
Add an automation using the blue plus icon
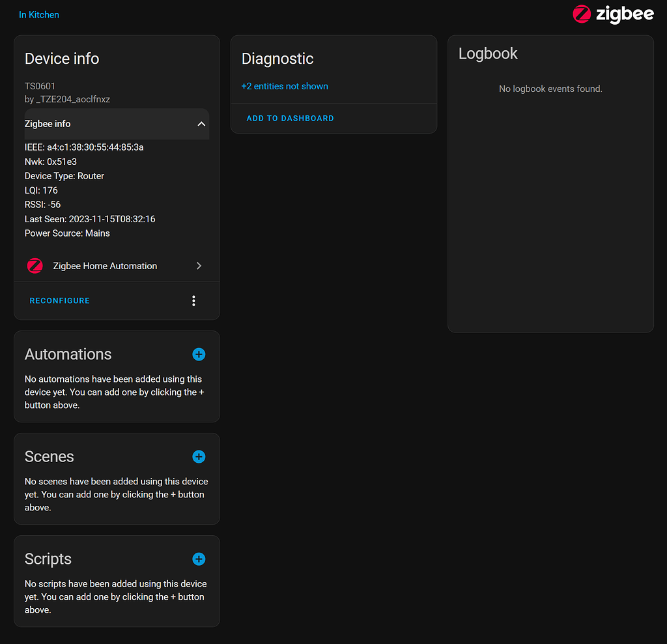pyautogui.click(x=199, y=354)
